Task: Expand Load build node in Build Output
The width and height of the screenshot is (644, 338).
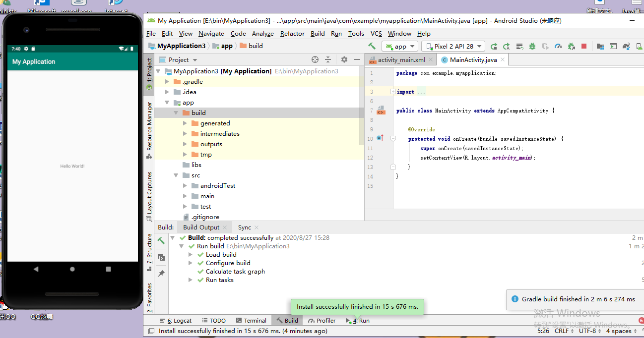Action: click(x=191, y=254)
